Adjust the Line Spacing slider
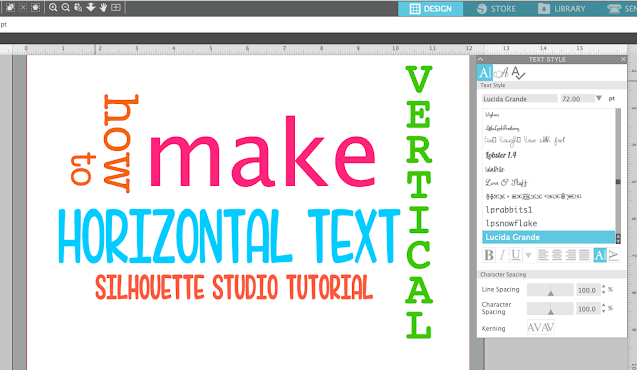Screen dimensions: 637x370 pos(550,290)
